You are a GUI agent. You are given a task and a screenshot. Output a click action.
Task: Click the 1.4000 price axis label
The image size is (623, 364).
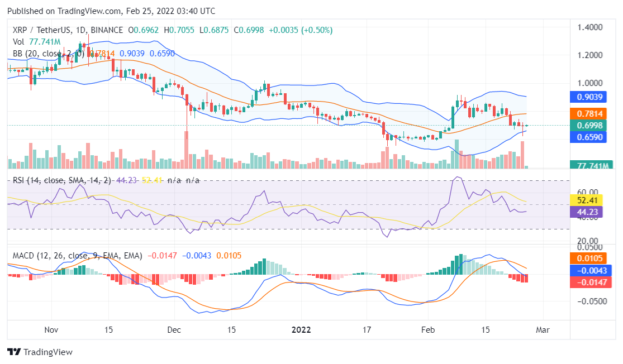590,27
